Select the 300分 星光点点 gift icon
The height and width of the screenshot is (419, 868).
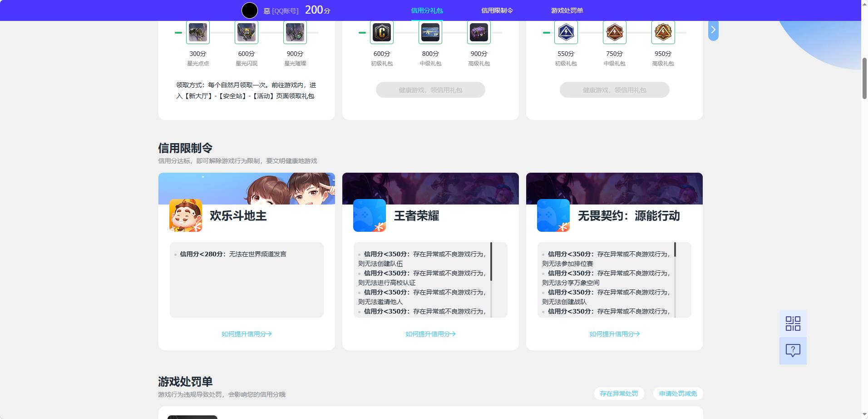point(198,32)
